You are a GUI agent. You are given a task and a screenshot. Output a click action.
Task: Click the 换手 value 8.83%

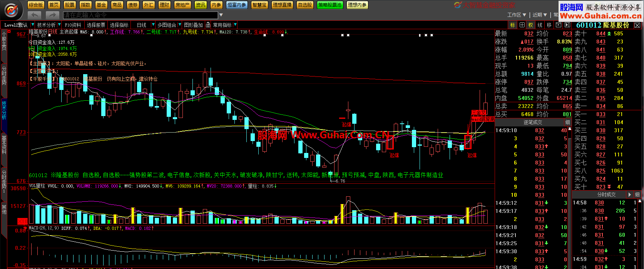[x=564, y=42]
